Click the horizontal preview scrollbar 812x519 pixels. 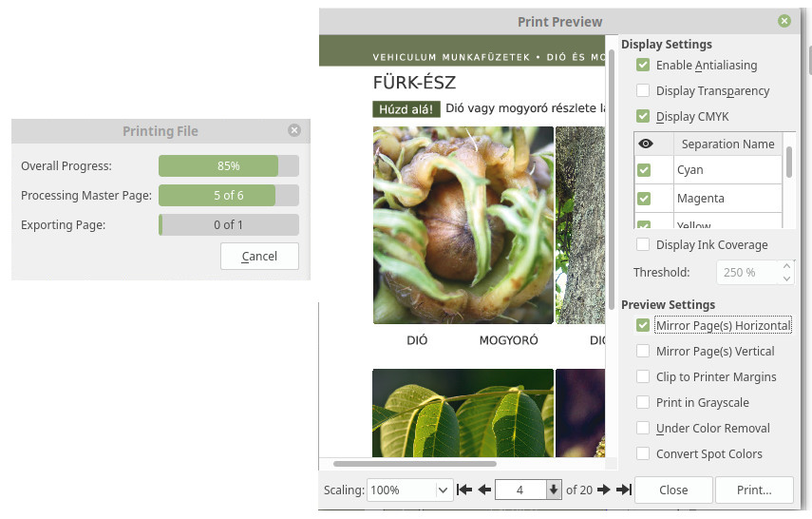click(415, 464)
